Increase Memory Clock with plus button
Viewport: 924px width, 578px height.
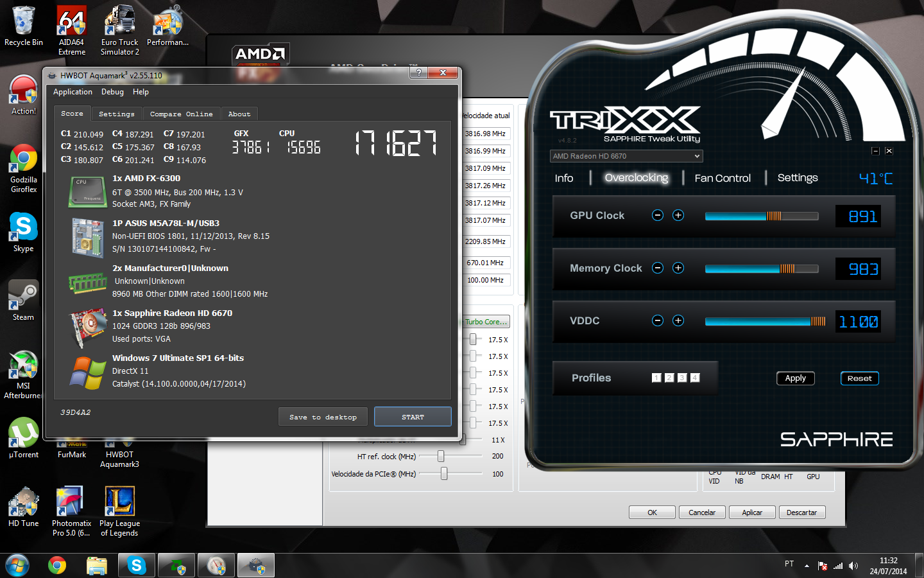(x=678, y=268)
